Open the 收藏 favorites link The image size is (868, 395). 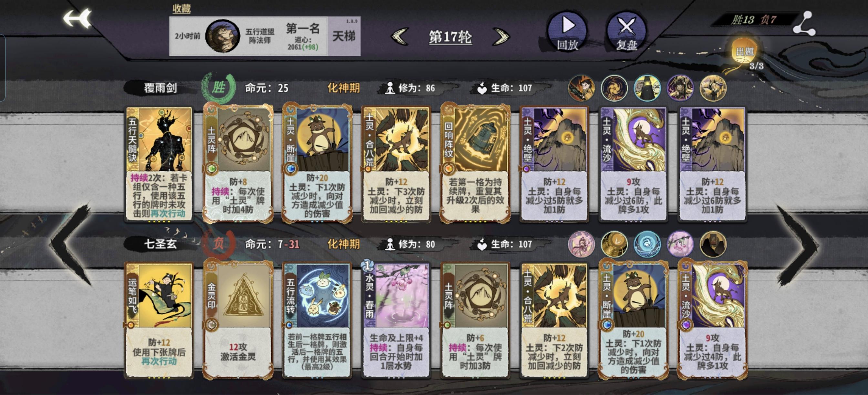pyautogui.click(x=181, y=8)
